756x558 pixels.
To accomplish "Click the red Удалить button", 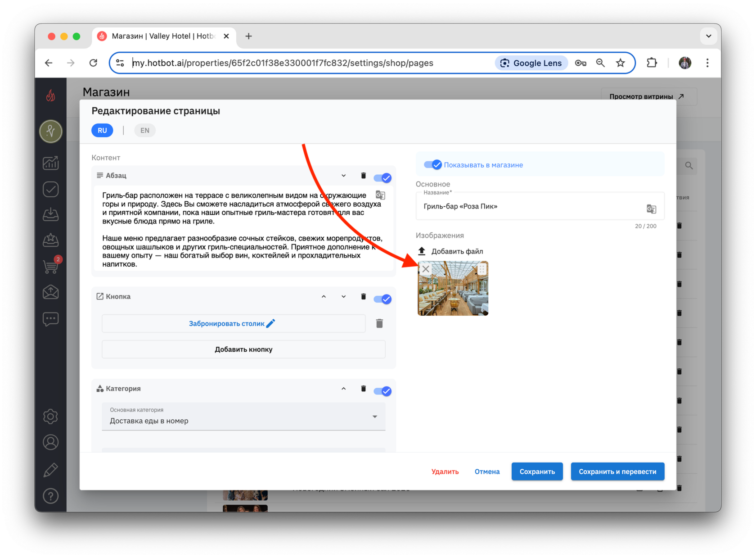I will pos(445,472).
